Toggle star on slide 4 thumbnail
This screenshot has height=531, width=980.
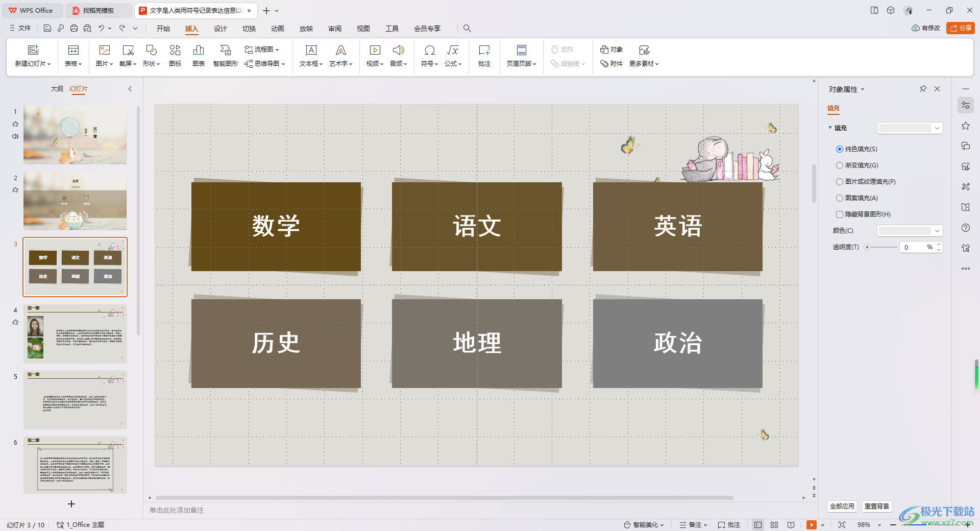[15, 322]
